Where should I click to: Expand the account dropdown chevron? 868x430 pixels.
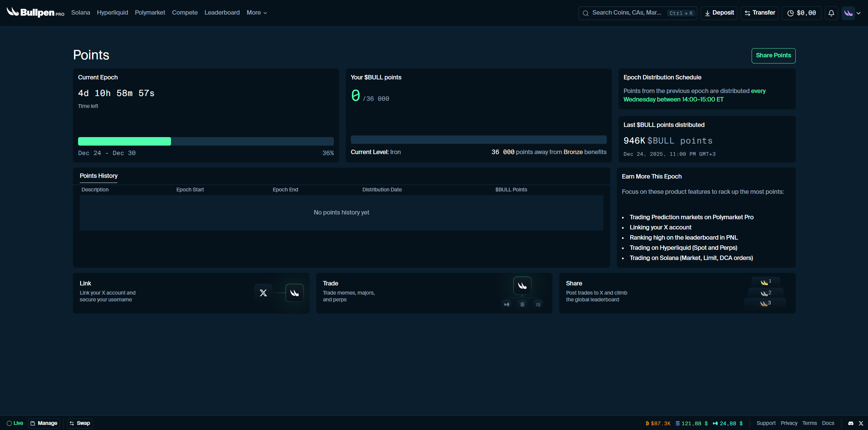coord(858,13)
